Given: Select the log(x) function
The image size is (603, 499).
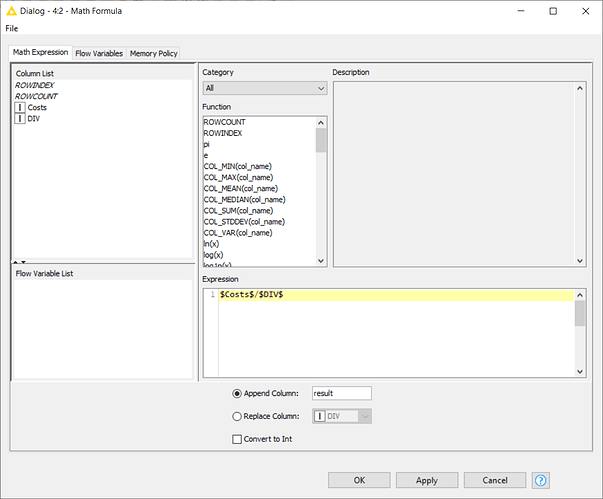Looking at the screenshot, I should tap(213, 255).
